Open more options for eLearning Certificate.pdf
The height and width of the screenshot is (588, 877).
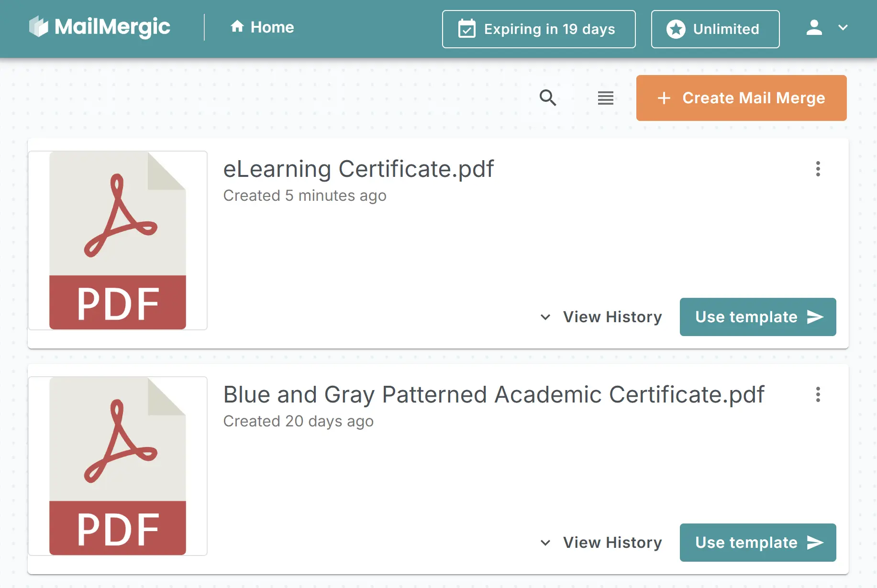coord(818,169)
